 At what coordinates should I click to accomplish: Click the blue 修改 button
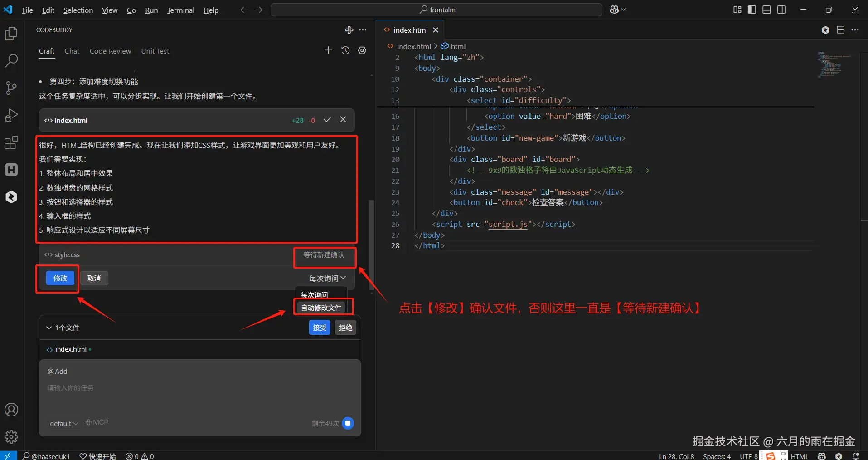pos(60,278)
